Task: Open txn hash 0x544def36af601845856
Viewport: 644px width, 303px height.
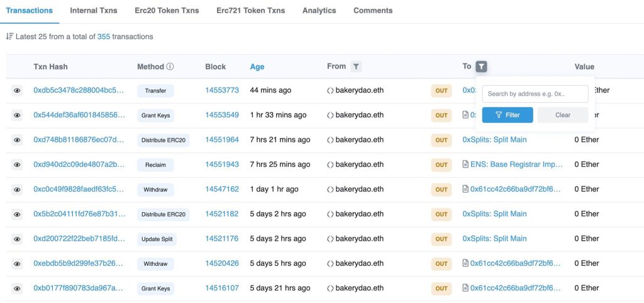Action: pyautogui.click(x=79, y=115)
